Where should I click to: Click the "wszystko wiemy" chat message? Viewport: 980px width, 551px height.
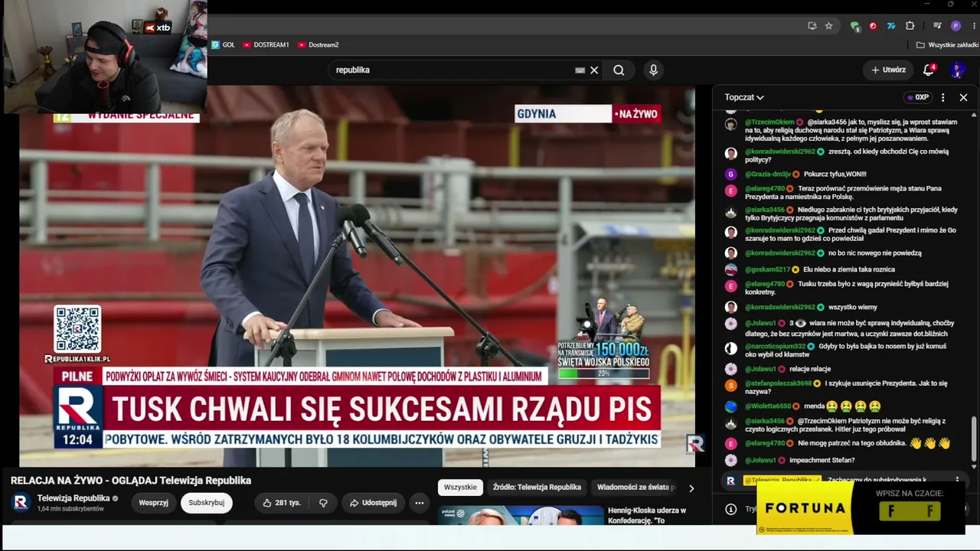pyautogui.click(x=853, y=307)
